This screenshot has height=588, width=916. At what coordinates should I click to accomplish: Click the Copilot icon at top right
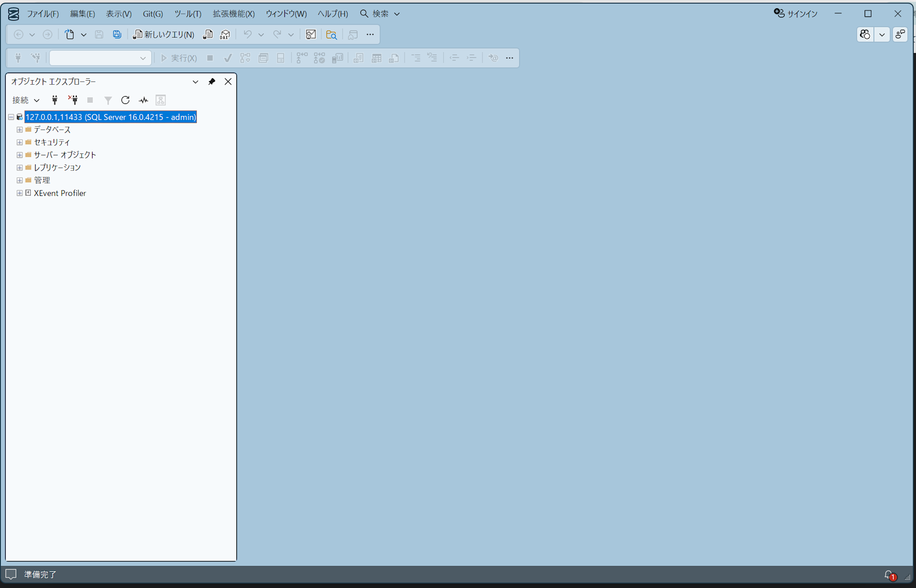point(865,34)
